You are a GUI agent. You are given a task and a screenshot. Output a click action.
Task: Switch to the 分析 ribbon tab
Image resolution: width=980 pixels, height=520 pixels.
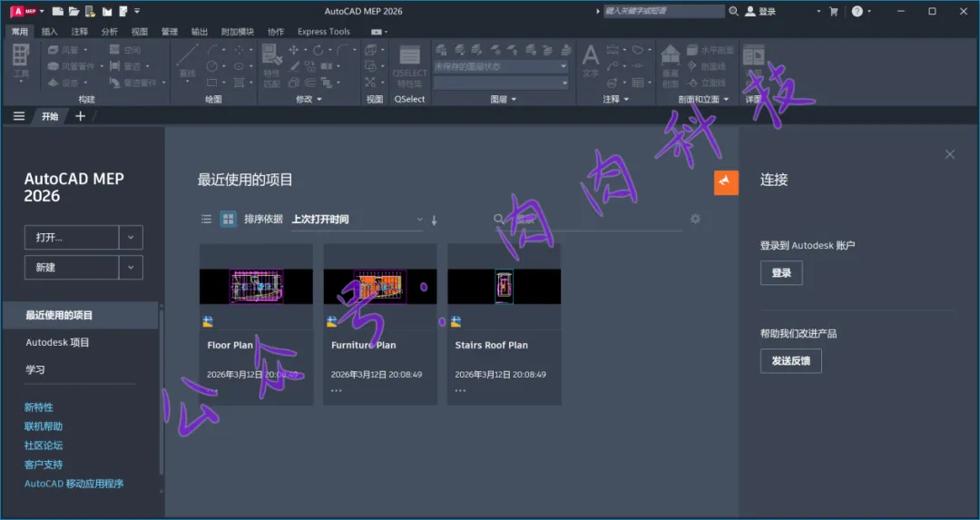[110, 32]
